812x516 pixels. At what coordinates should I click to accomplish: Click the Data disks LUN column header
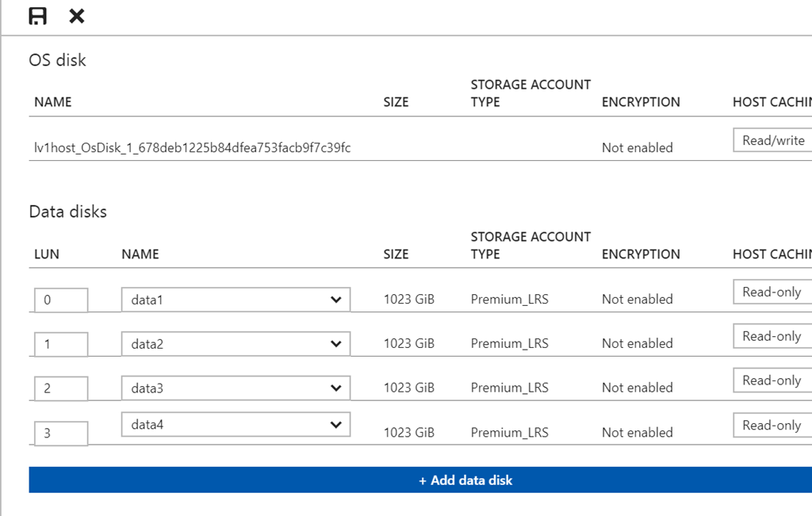pos(47,254)
